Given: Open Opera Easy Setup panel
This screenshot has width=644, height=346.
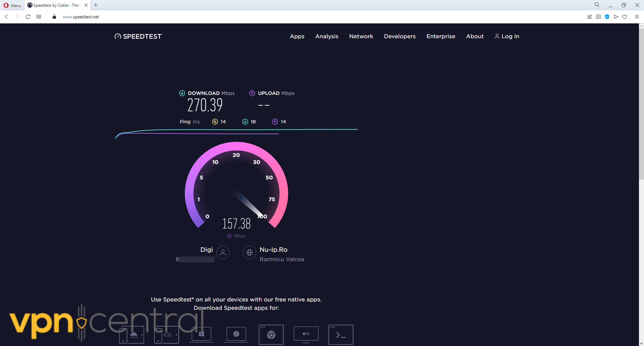Looking at the screenshot, I should 637,17.
